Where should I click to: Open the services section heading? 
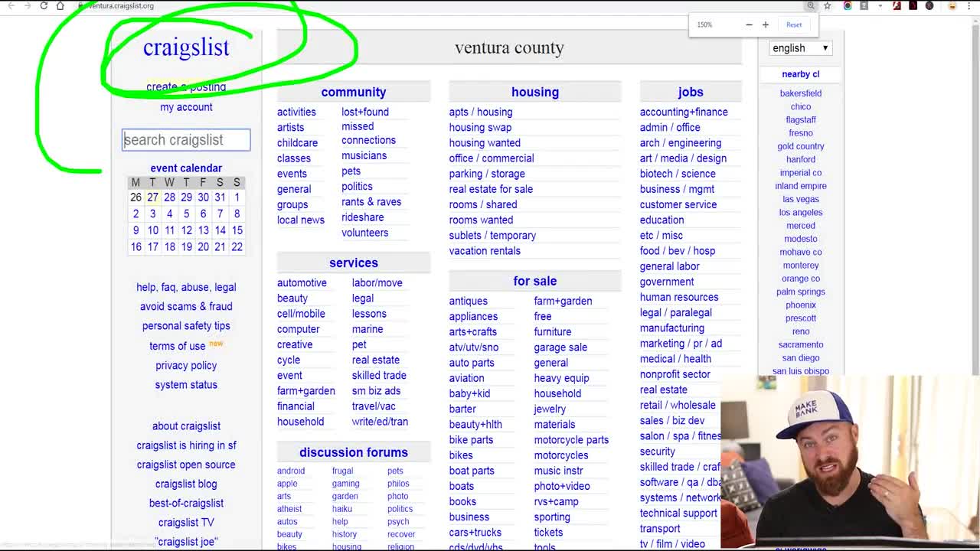354,262
